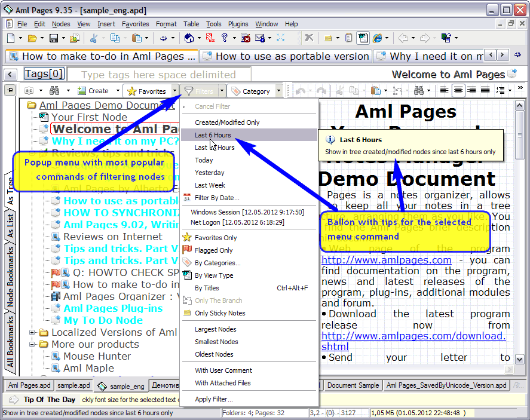Open the Filters dropdown arrow

coord(222,91)
